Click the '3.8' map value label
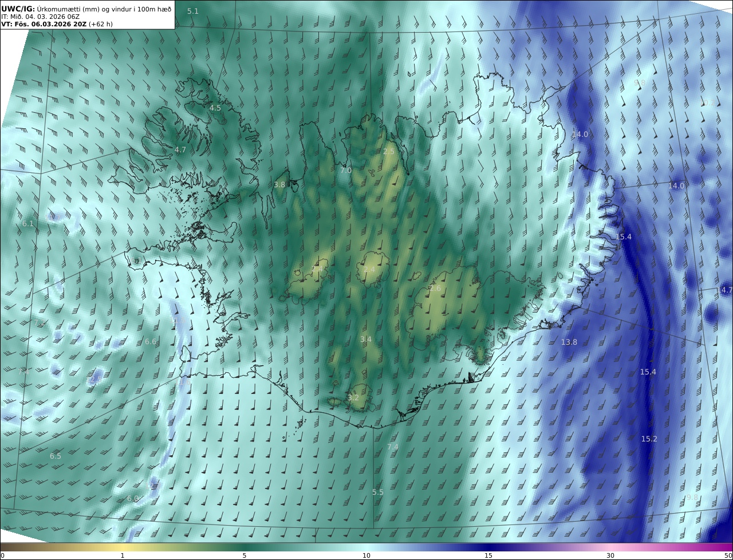The image size is (733, 560). pyautogui.click(x=279, y=185)
